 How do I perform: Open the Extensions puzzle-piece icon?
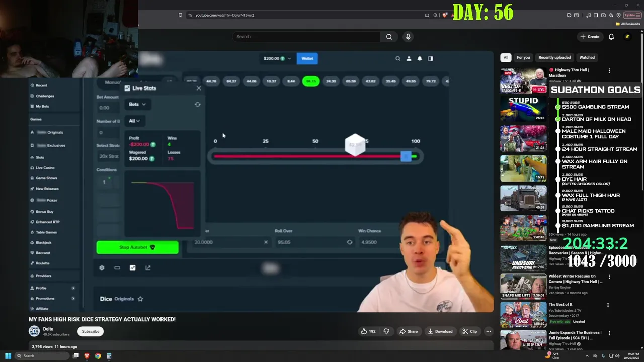(x=569, y=15)
